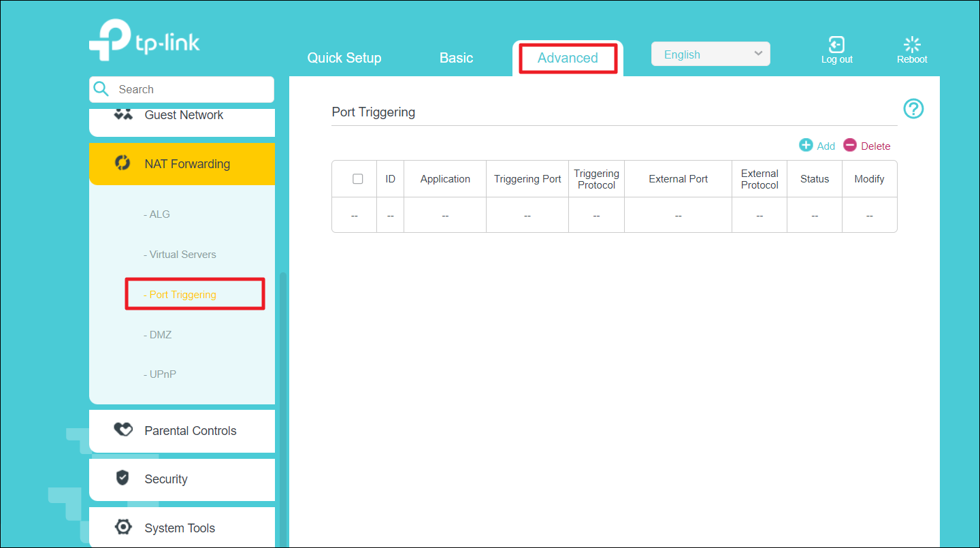The image size is (980, 548).
Task: Click the search magnifier icon
Action: pyautogui.click(x=101, y=89)
